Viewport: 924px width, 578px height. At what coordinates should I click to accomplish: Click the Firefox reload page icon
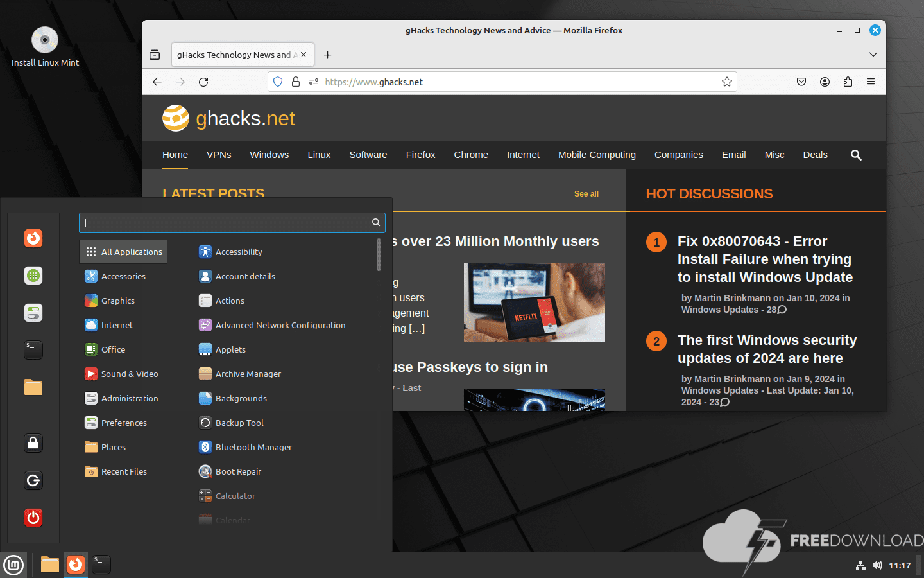click(203, 82)
